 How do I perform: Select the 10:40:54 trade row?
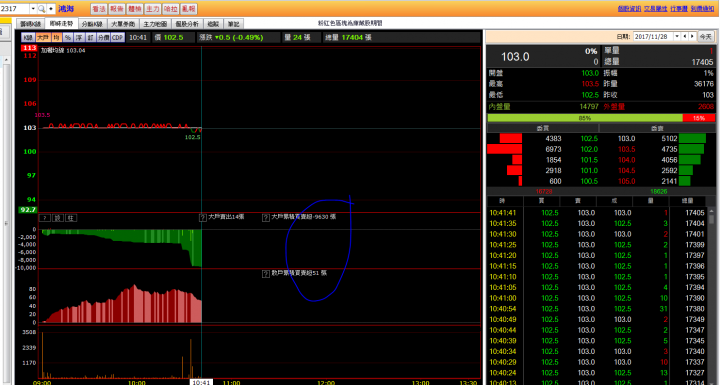coord(596,309)
